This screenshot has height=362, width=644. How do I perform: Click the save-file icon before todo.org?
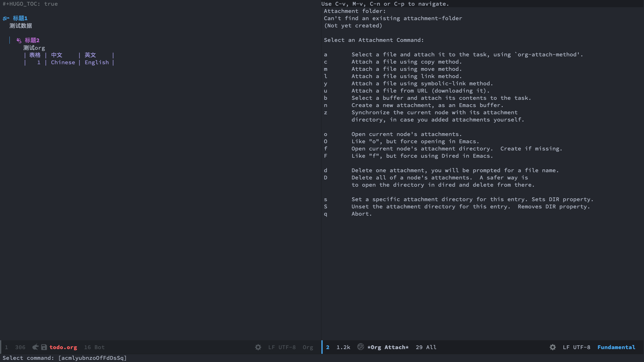(x=44, y=347)
